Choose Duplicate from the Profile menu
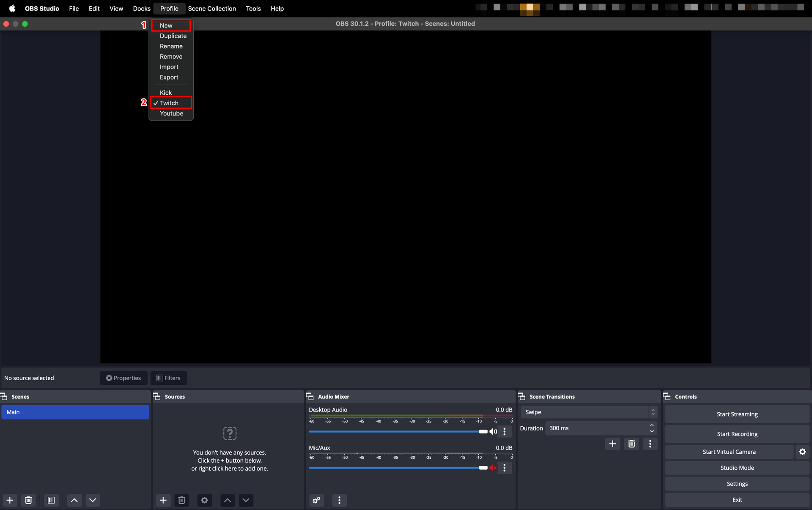 pos(173,36)
